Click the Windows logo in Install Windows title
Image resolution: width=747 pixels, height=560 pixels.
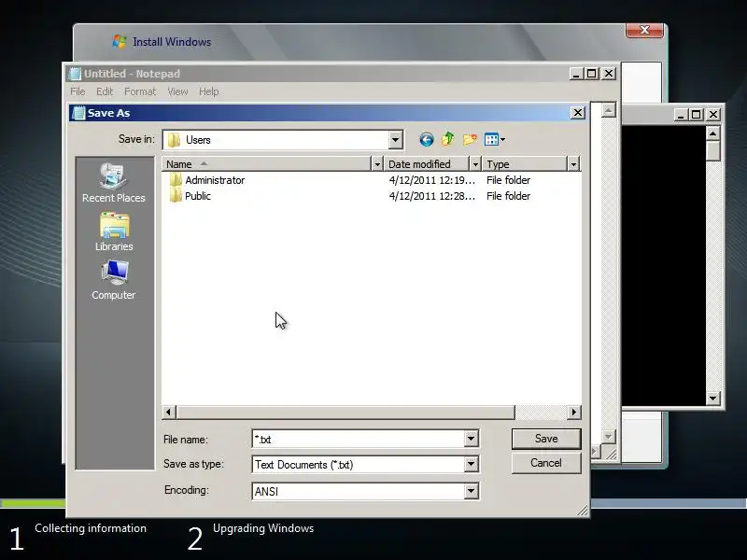click(x=120, y=41)
